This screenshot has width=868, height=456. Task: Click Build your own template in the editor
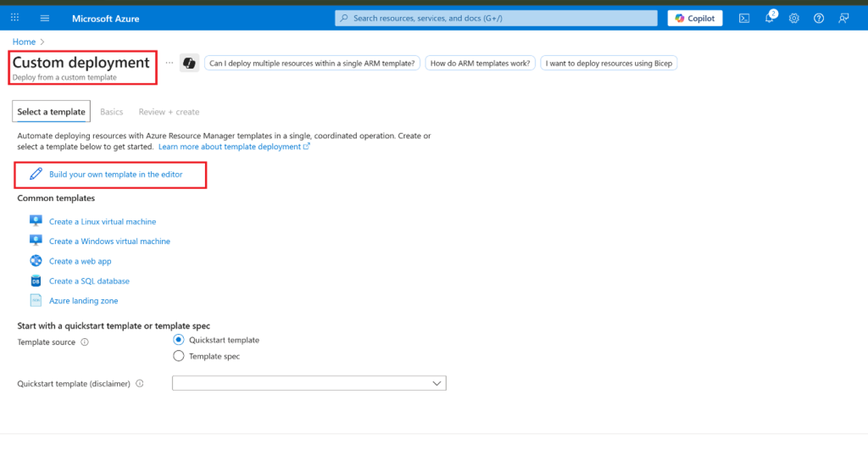pos(115,174)
